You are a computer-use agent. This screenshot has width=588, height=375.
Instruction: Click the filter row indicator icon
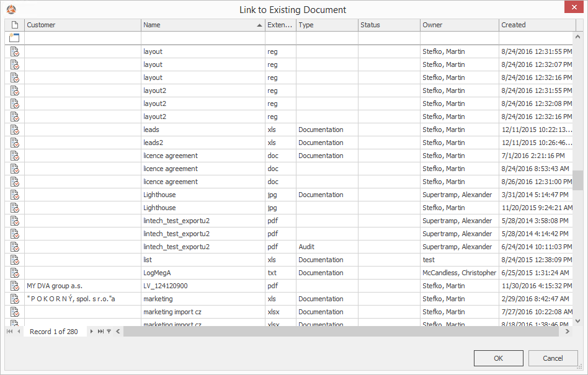pyautogui.click(x=14, y=38)
